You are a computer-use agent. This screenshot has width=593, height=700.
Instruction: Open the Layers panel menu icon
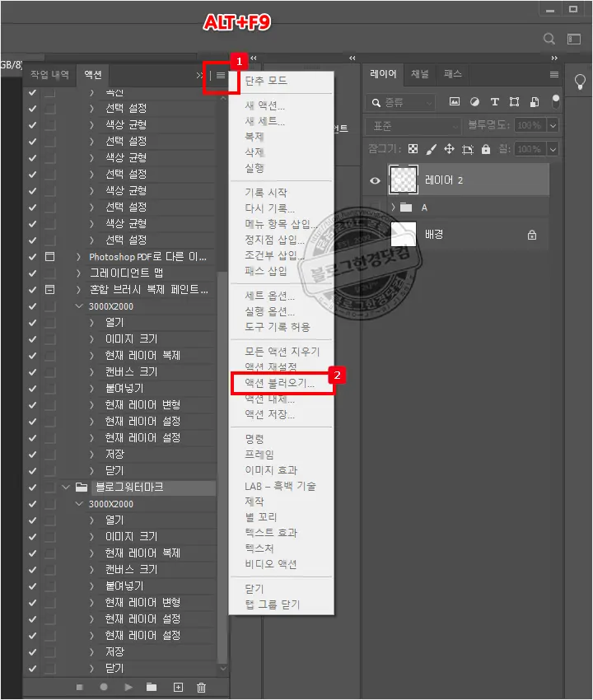554,75
